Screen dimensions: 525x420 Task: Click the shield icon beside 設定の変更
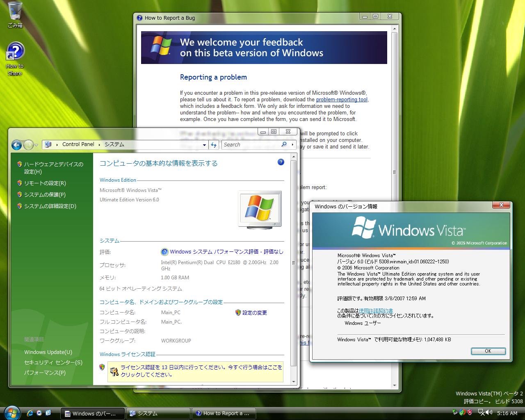(x=238, y=313)
